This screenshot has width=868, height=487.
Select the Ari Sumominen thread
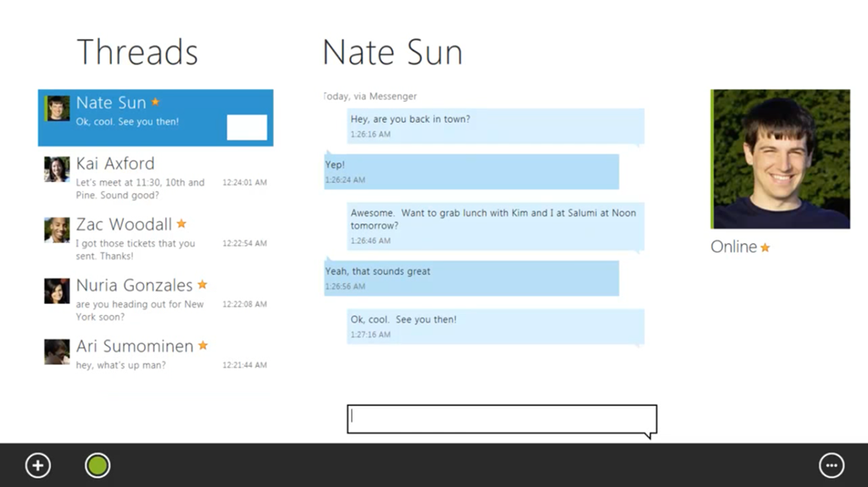[156, 355]
